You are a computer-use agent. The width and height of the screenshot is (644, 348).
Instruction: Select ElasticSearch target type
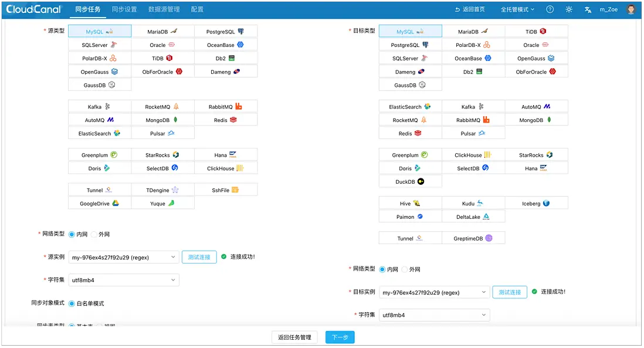(411, 106)
